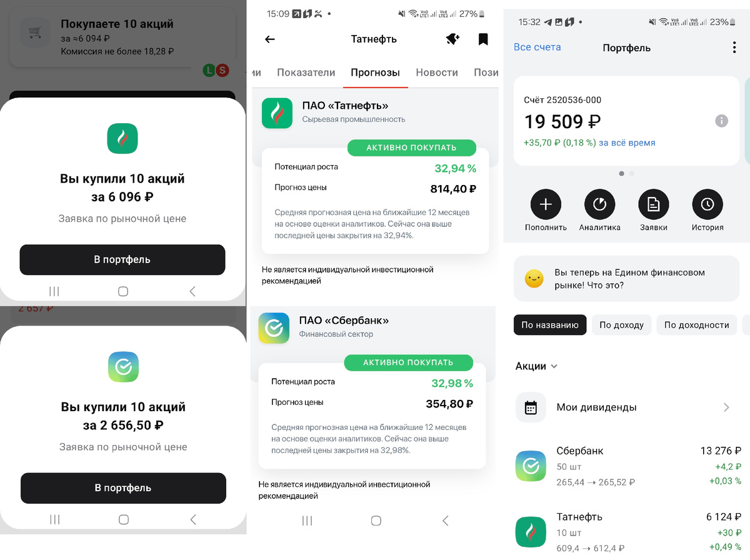Change the за всё время period
This screenshot has width=750, height=560.
(x=627, y=142)
